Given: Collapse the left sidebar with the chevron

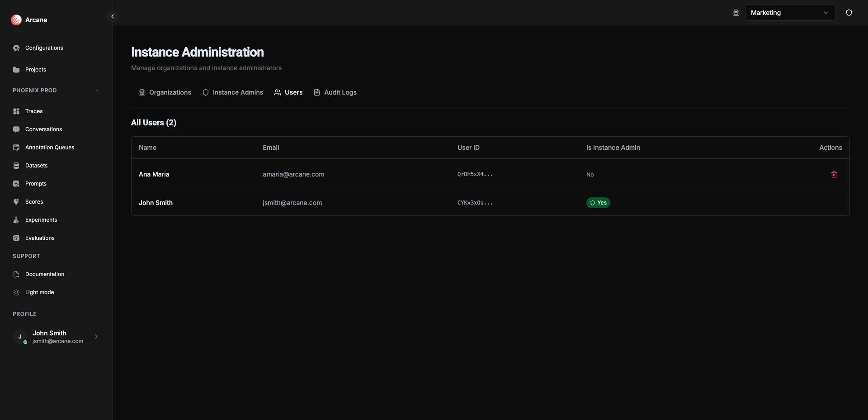Looking at the screenshot, I should coord(112,16).
